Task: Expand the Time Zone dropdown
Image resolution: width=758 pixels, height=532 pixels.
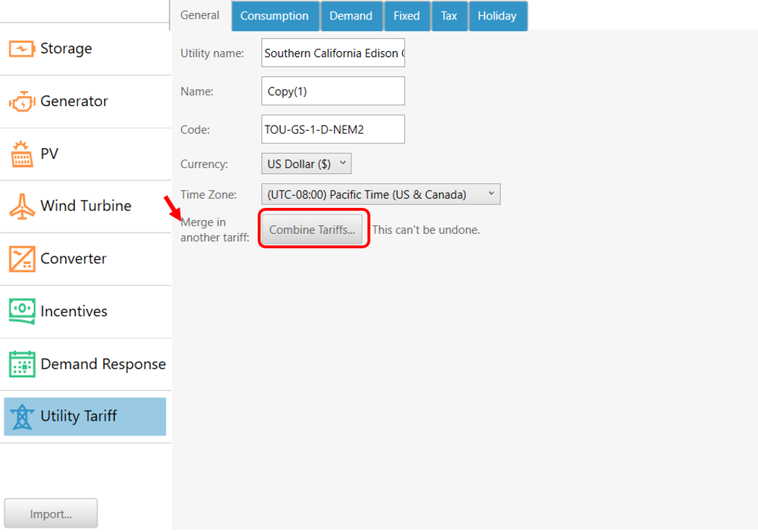Action: click(380, 194)
